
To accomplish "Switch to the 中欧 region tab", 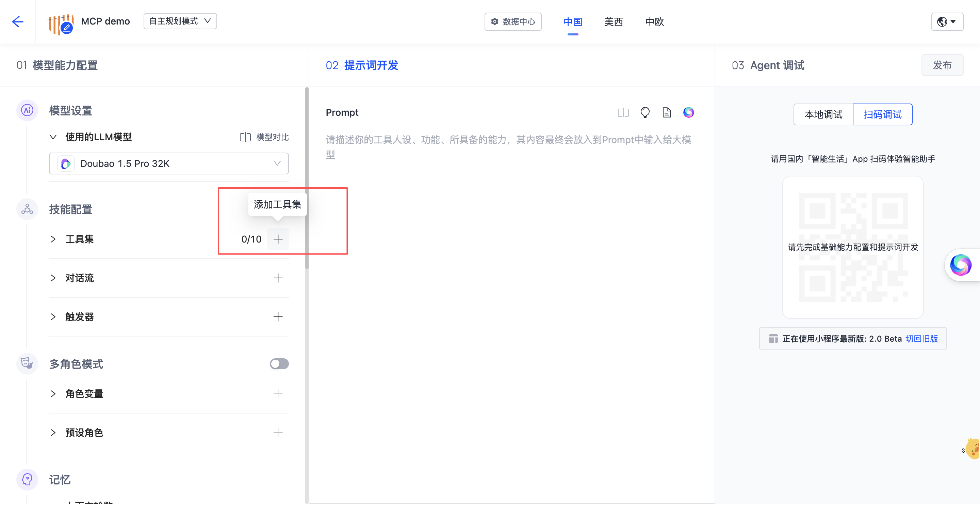I will click(x=654, y=22).
